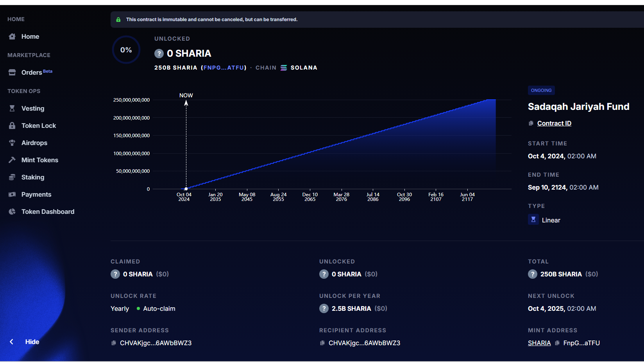Open Token Lock padlock icon
Screen dimensions: 644x362
tap(12, 125)
